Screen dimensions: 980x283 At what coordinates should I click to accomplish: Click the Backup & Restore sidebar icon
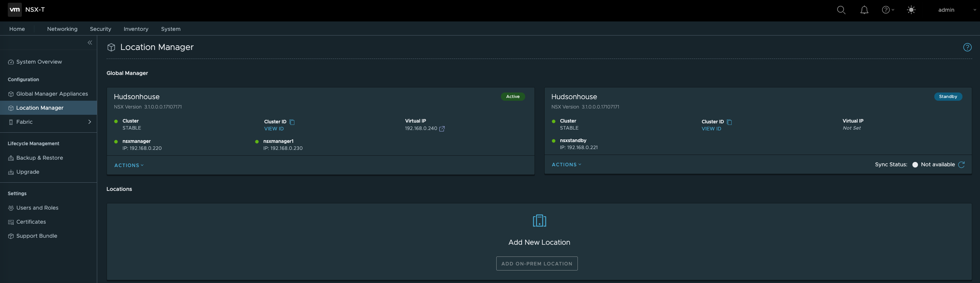click(x=11, y=158)
